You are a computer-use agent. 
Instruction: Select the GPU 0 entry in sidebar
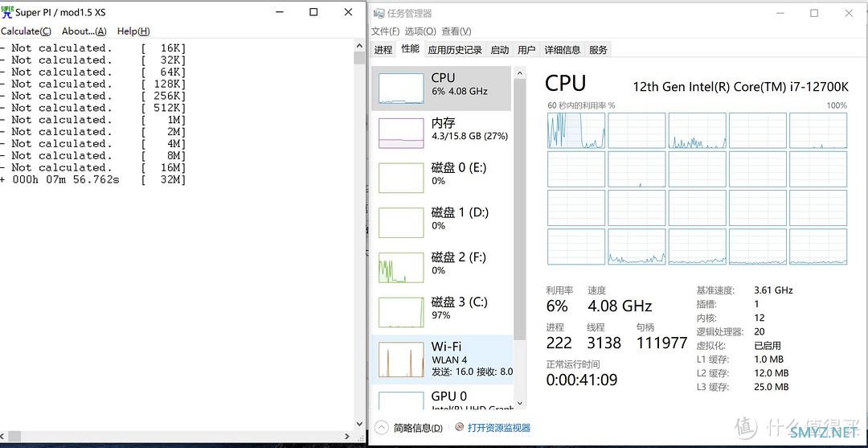click(441, 399)
